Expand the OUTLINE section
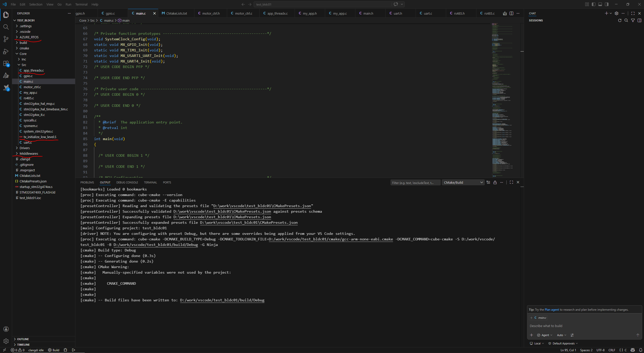 (x=23, y=339)
